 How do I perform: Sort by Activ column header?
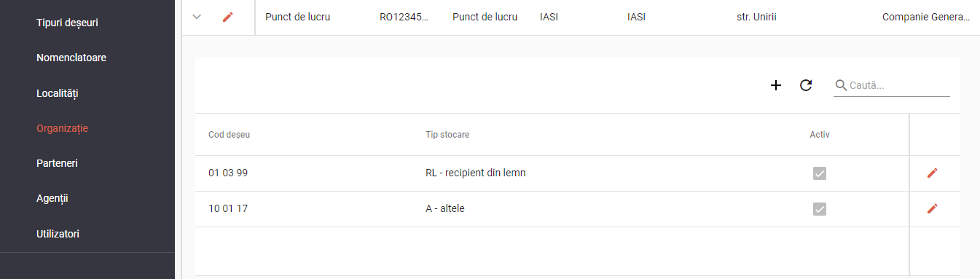pyautogui.click(x=820, y=135)
